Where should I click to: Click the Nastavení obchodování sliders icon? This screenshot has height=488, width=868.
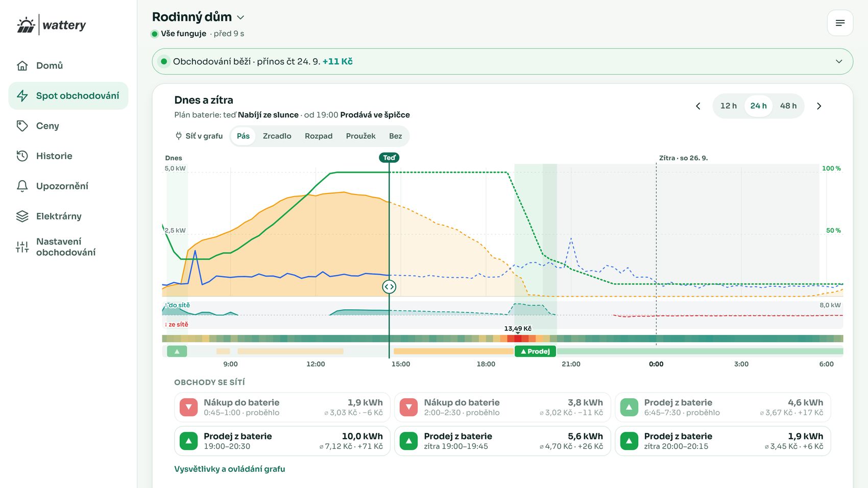tap(22, 247)
